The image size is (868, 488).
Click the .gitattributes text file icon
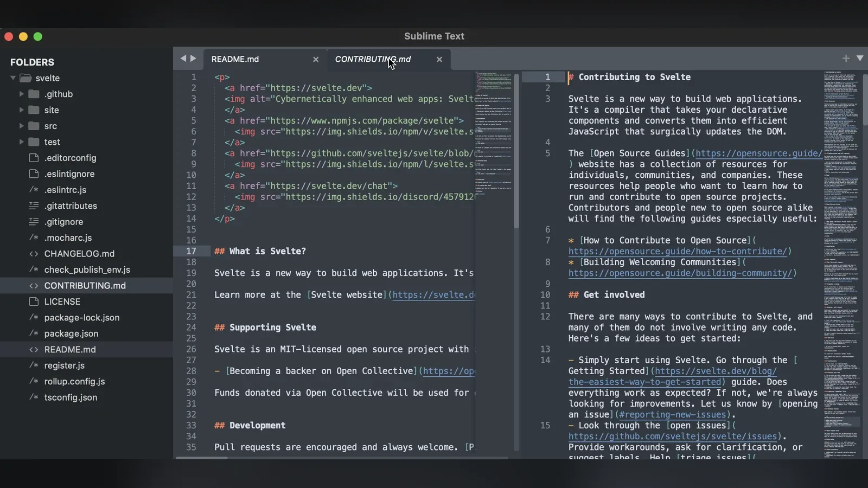click(34, 206)
